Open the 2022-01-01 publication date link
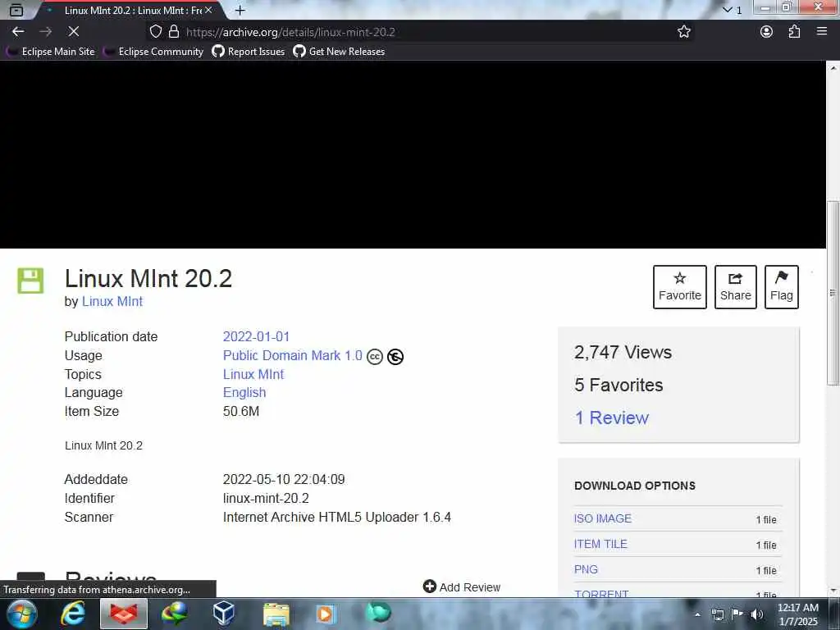The height and width of the screenshot is (630, 840). [x=256, y=336]
